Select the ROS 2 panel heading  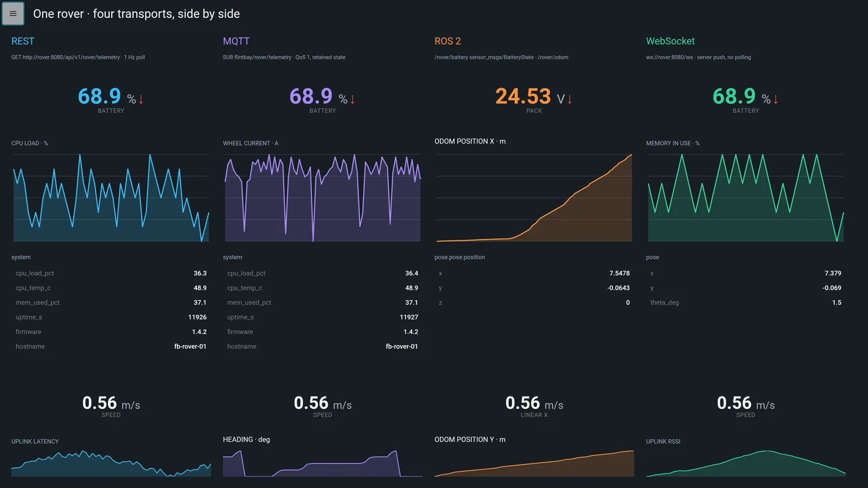pos(448,41)
